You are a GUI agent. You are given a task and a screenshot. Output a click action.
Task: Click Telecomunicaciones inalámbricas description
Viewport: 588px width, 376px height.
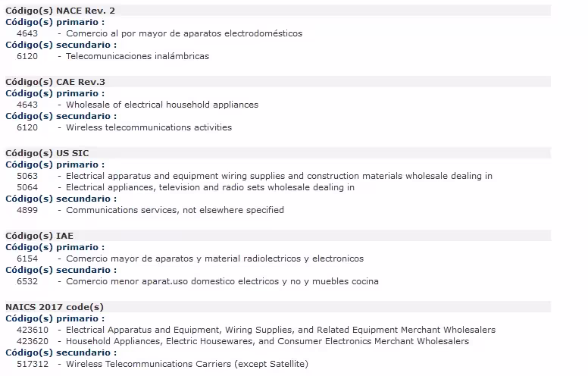click(x=137, y=56)
